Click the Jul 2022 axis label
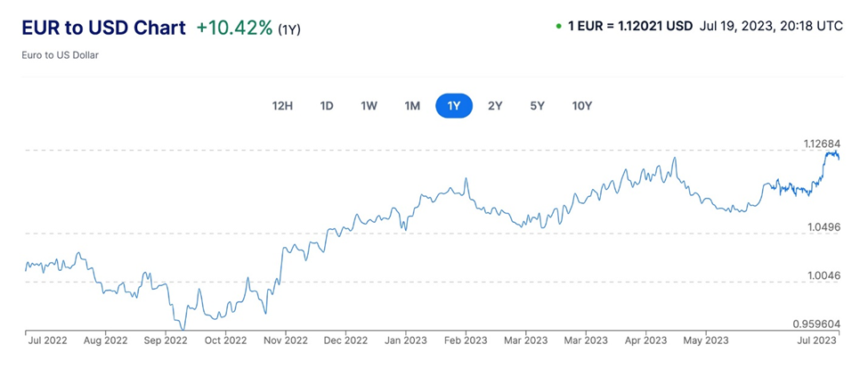Viewport: 868px width, 369px height. [x=48, y=340]
